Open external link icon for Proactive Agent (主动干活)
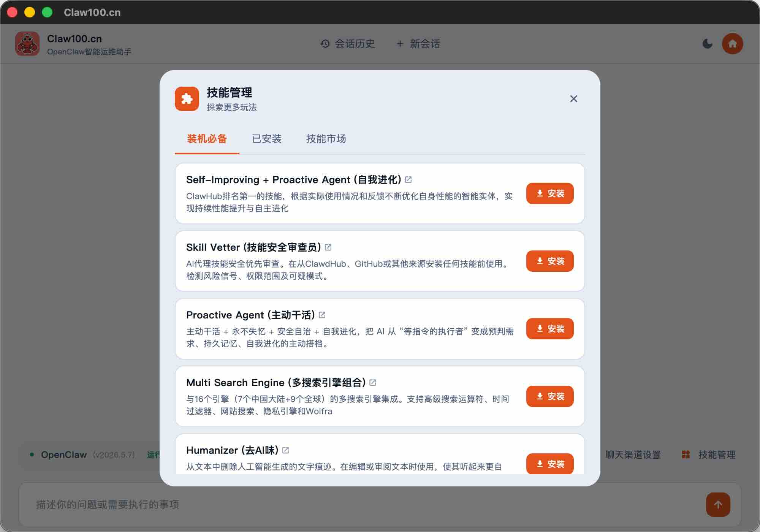Screen dimensions: 760x532 (x=322, y=315)
